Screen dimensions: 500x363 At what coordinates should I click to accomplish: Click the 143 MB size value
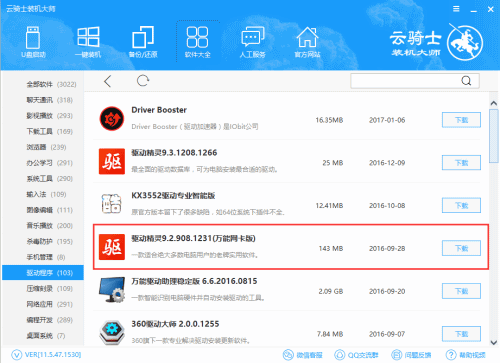[331, 248]
